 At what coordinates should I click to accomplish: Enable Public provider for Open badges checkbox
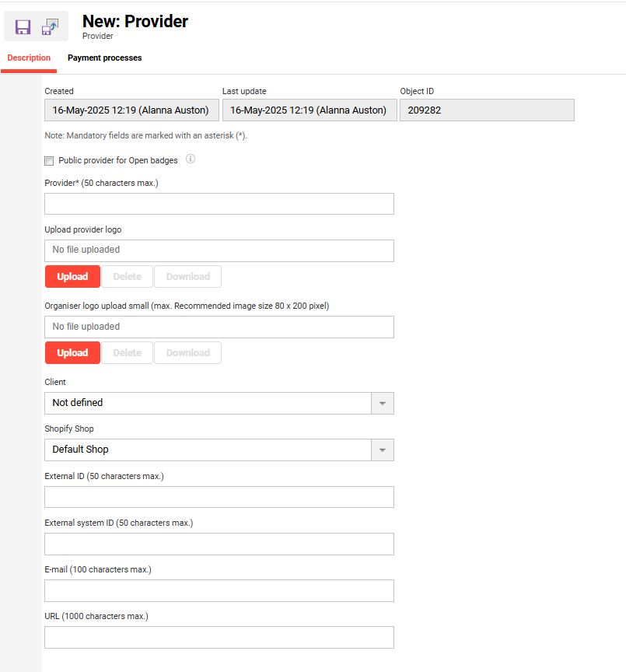coord(49,161)
